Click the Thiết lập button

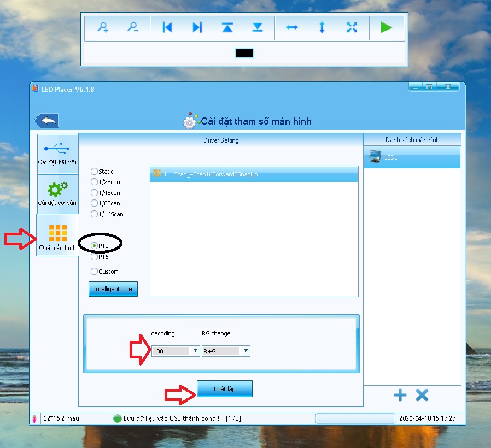[225, 389]
